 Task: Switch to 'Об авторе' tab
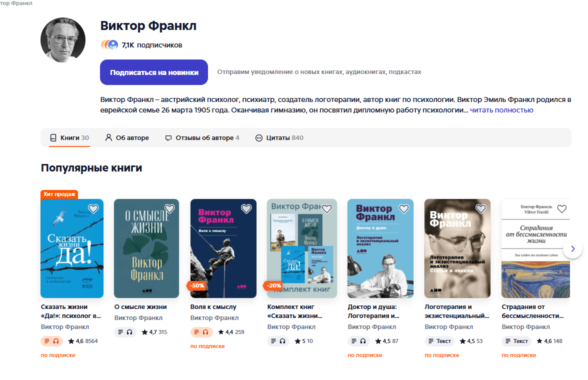(x=127, y=137)
